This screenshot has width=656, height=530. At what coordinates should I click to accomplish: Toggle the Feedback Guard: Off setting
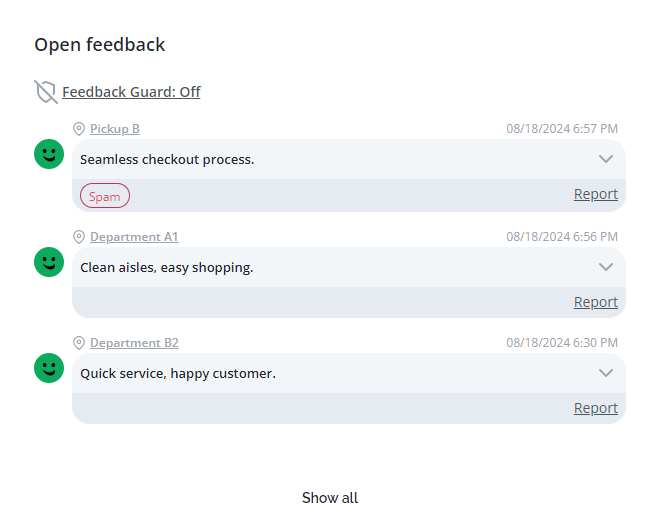(131, 92)
